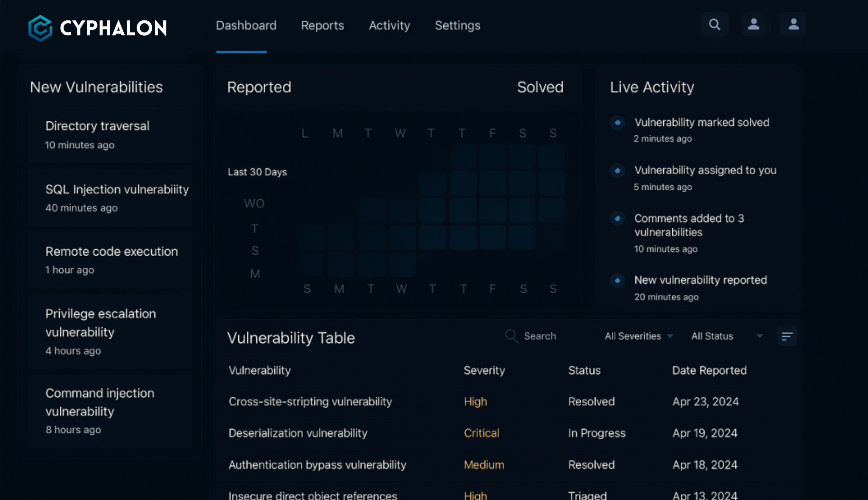Viewport: 868px width, 500px height.
Task: Go to the Activity tab
Action: (389, 25)
